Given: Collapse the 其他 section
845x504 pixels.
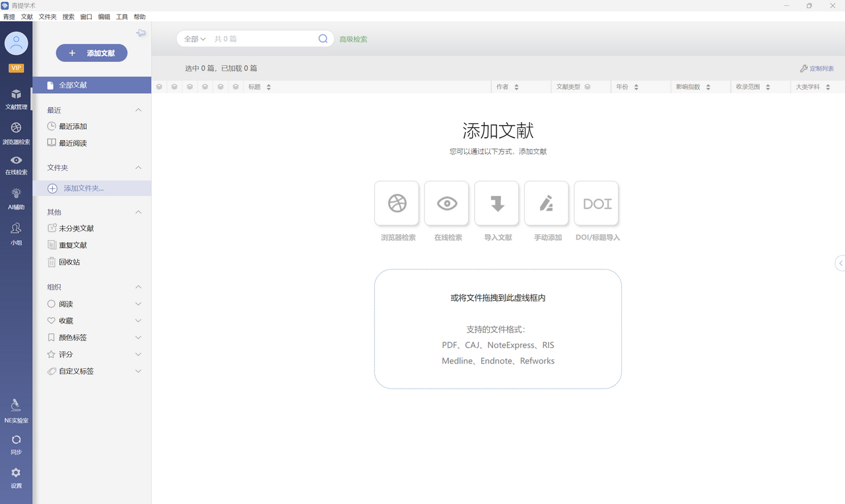Looking at the screenshot, I should coord(138,212).
